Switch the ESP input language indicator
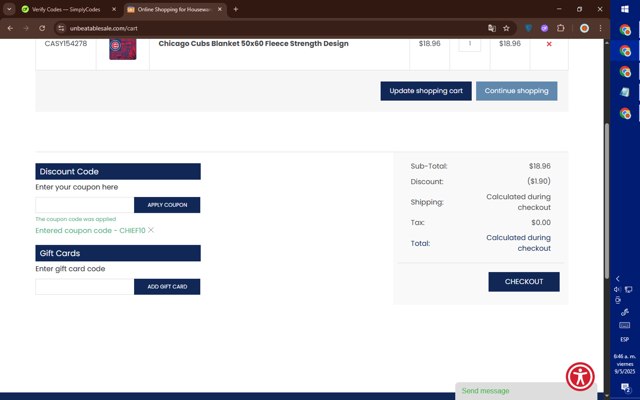Screen dimensions: 640x400 624,340
